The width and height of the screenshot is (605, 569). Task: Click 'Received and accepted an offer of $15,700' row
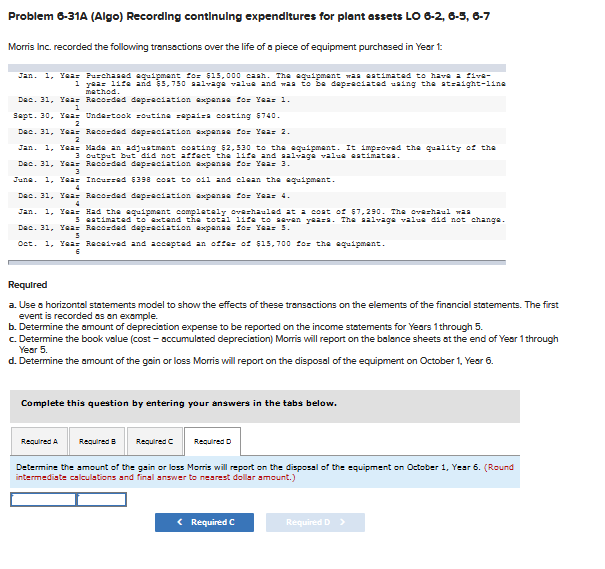pos(257,248)
